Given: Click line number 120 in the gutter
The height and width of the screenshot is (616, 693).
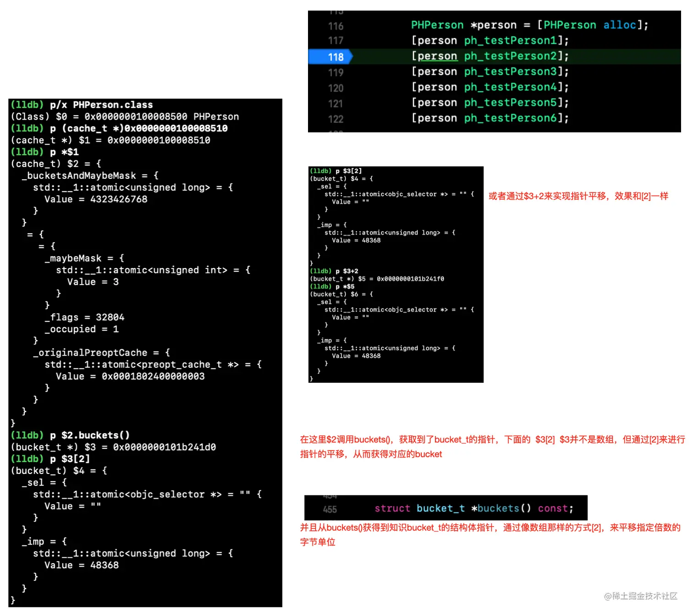Looking at the screenshot, I should coord(335,88).
